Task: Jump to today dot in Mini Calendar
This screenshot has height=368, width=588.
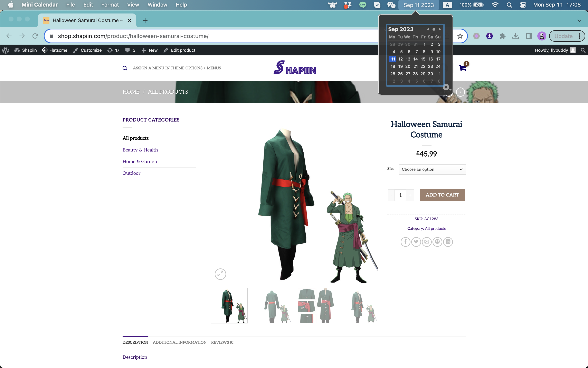Action: click(434, 29)
